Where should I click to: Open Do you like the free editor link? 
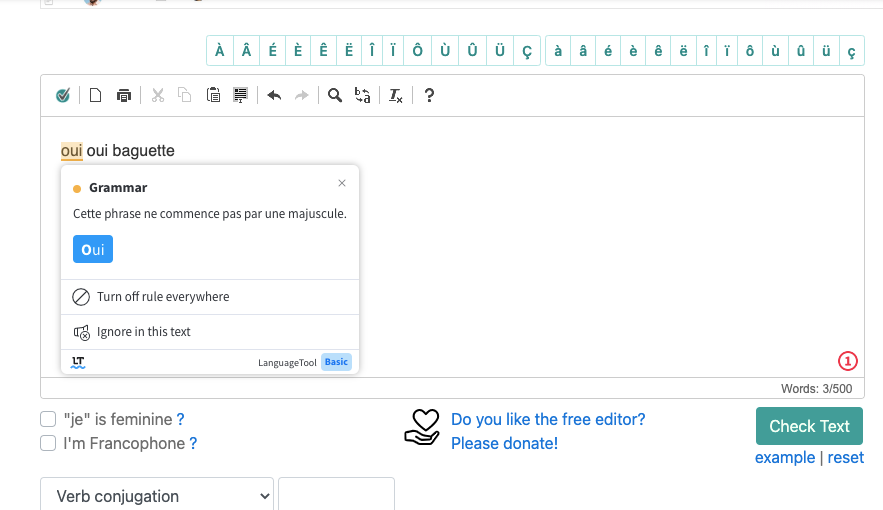[x=548, y=419]
